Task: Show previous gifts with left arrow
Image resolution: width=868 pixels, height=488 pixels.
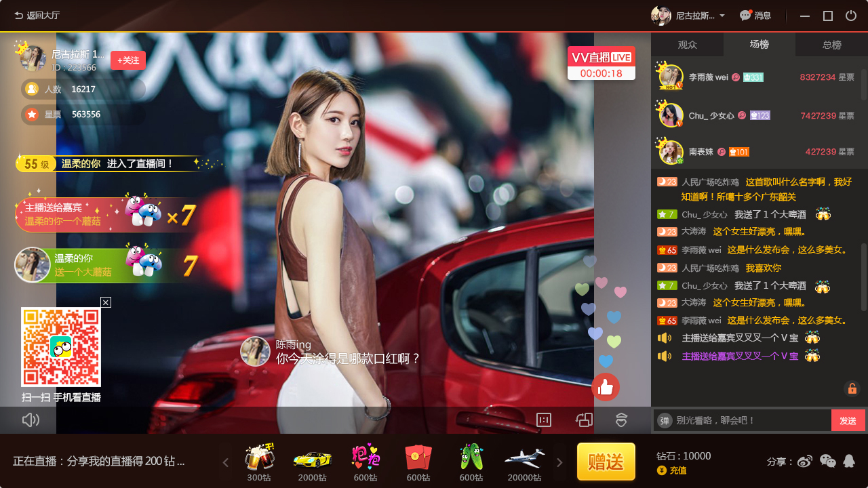Action: 226,463
